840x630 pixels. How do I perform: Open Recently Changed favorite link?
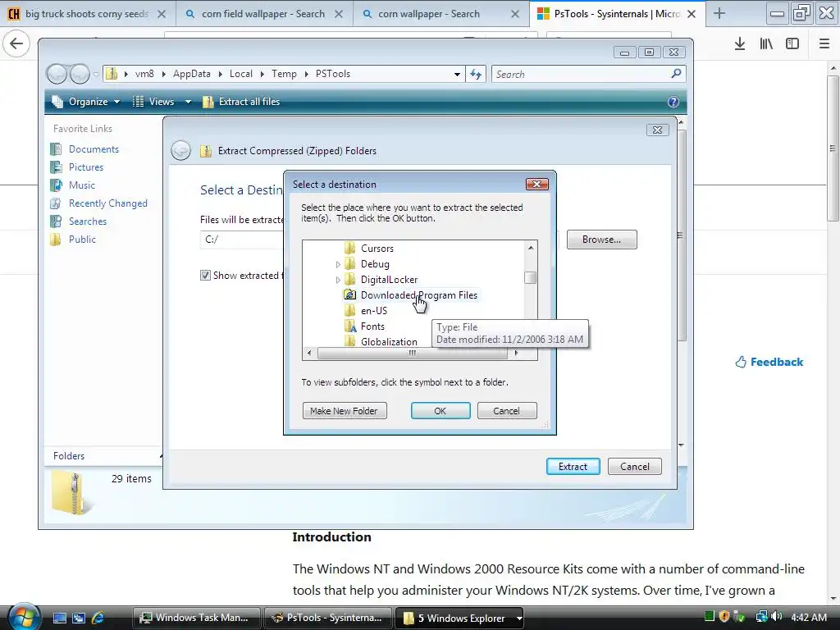tap(107, 203)
